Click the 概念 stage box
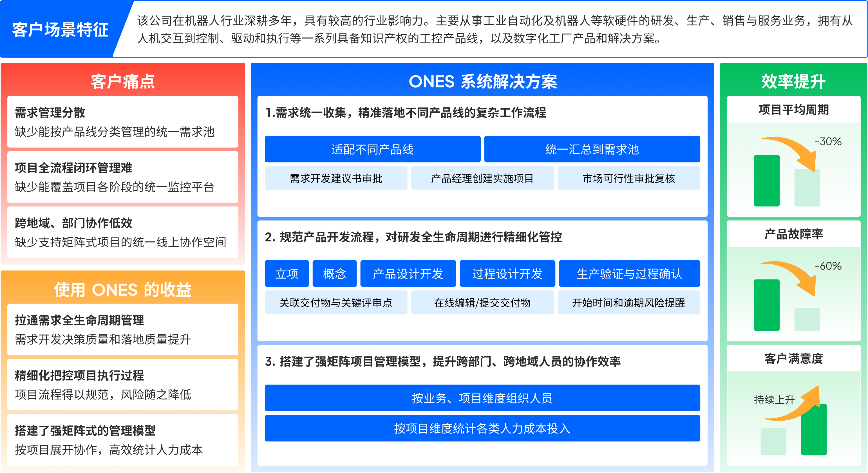 point(335,274)
